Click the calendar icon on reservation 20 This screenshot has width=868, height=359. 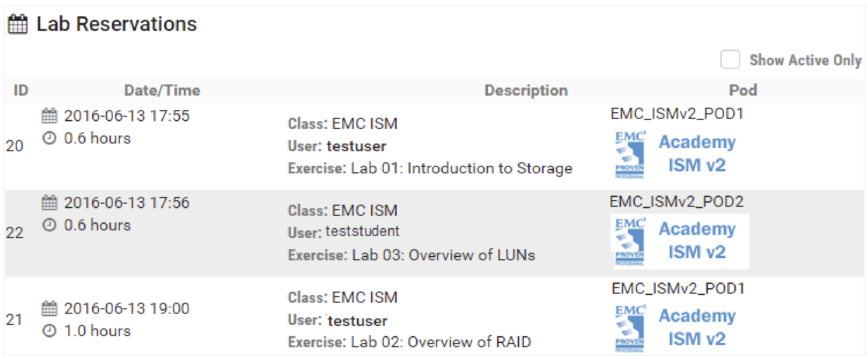50,116
